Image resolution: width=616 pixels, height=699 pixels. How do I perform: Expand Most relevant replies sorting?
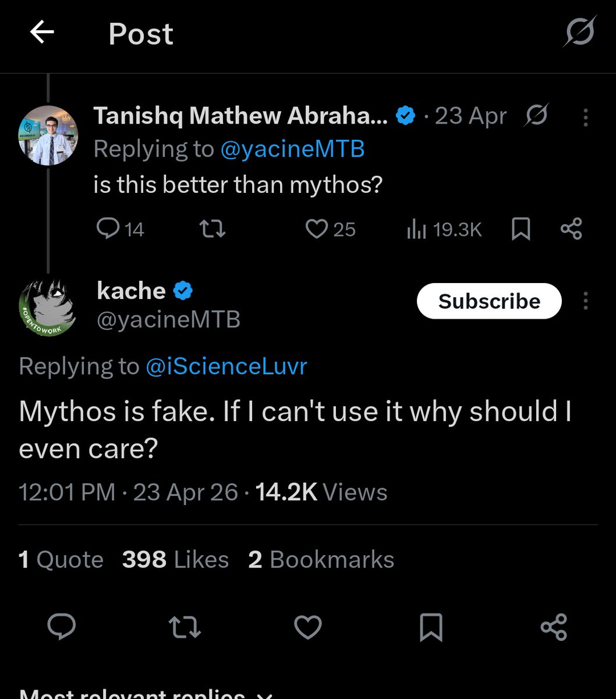pos(146,694)
